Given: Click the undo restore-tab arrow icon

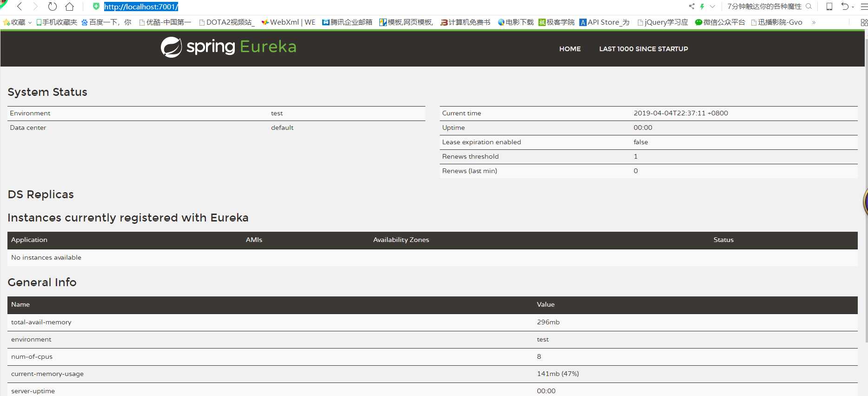Looking at the screenshot, I should [845, 7].
